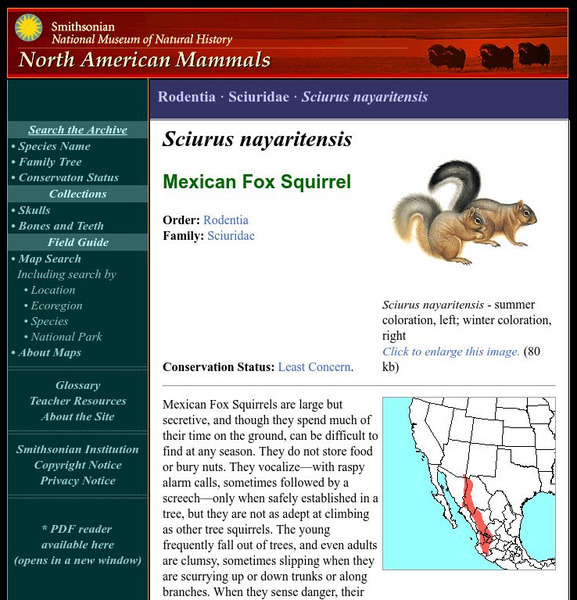Search maps by Species
This screenshot has width=577, height=600.
click(x=49, y=321)
